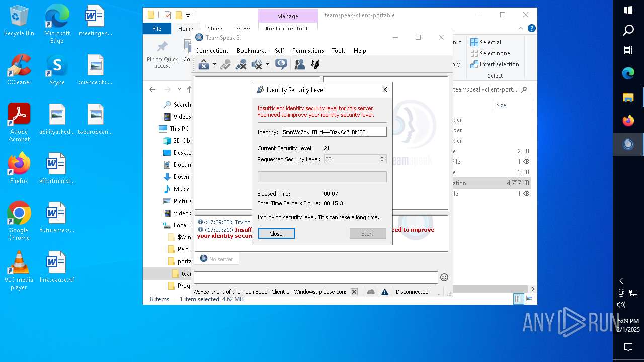This screenshot has width=644, height=362.
Task: Open the Help menu in TeamSpeak
Action: (x=360, y=51)
